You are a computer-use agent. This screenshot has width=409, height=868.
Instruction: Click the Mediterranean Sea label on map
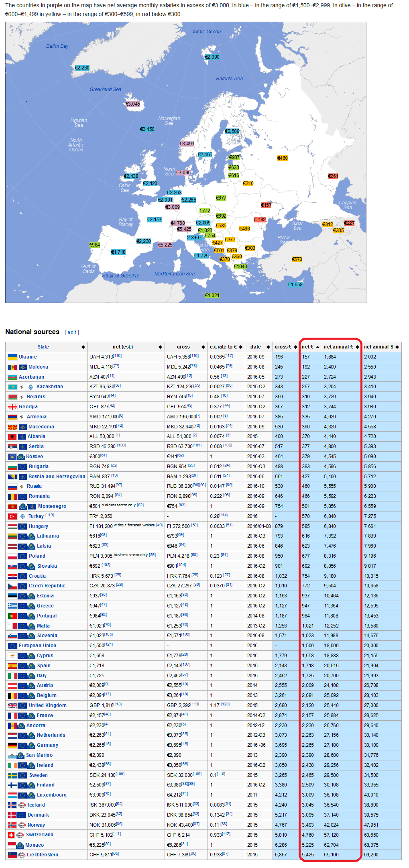(x=175, y=274)
